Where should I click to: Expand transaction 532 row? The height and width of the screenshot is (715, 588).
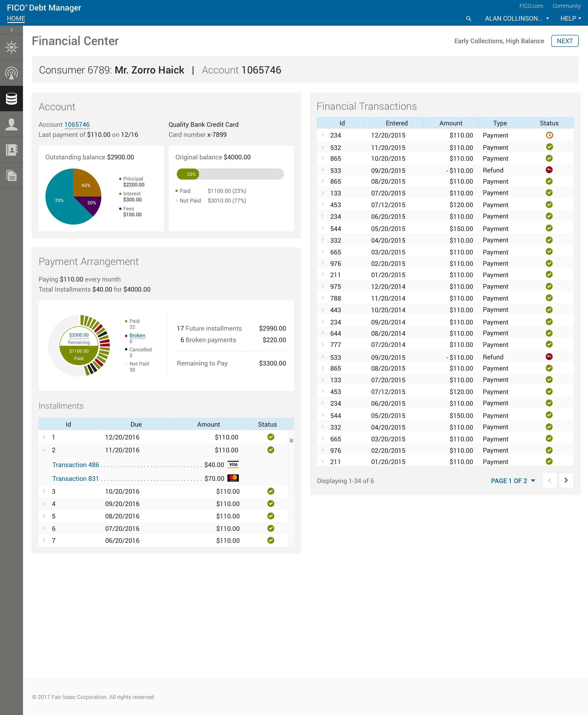pos(322,147)
